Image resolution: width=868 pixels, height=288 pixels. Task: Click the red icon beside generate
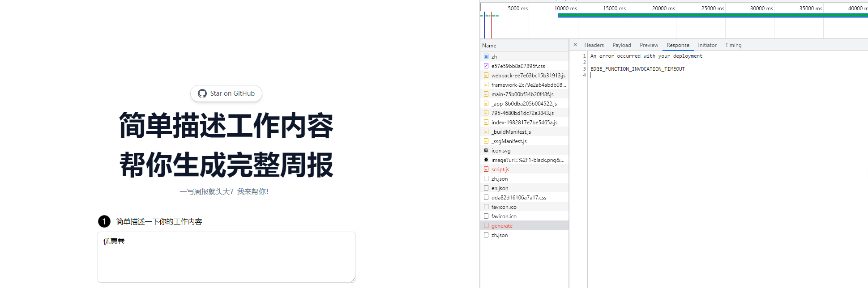pos(486,225)
